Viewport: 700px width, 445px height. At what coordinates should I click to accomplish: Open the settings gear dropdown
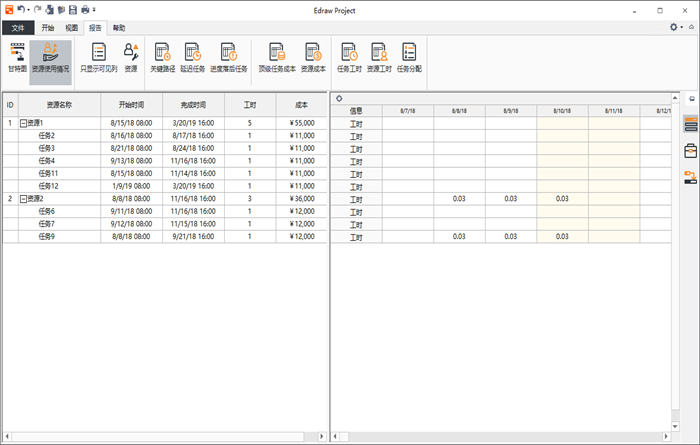coord(676,27)
